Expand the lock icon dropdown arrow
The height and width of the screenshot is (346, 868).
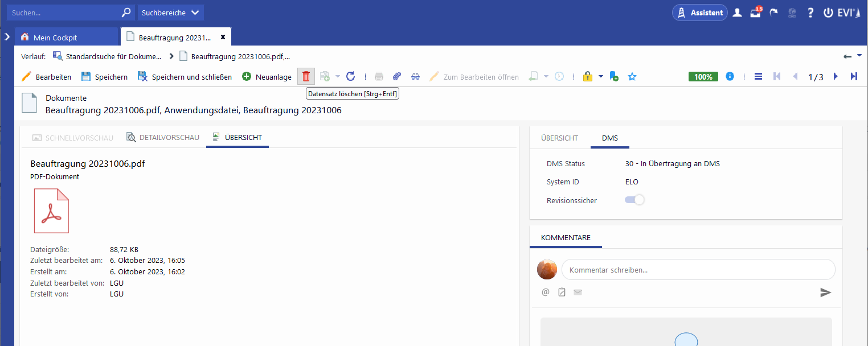600,76
